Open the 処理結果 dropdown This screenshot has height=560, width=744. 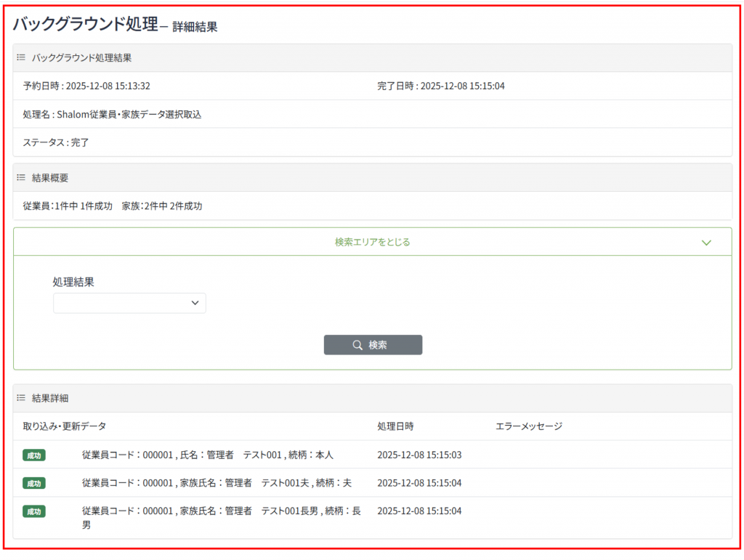point(129,303)
